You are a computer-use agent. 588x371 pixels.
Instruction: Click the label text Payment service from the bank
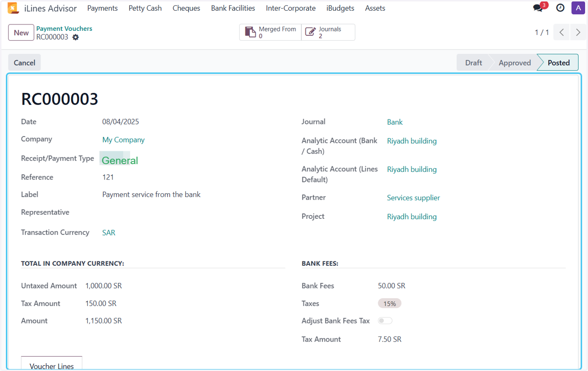pyautogui.click(x=151, y=195)
